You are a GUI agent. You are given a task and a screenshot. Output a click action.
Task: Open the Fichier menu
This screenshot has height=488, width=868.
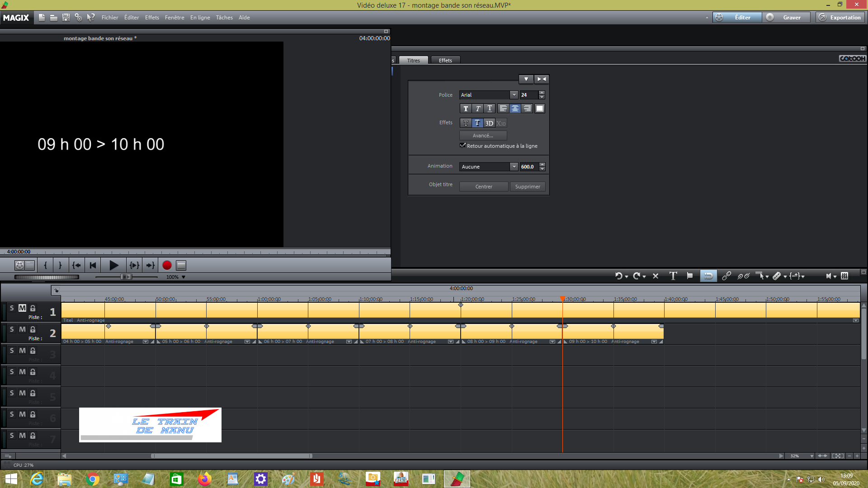[109, 18]
